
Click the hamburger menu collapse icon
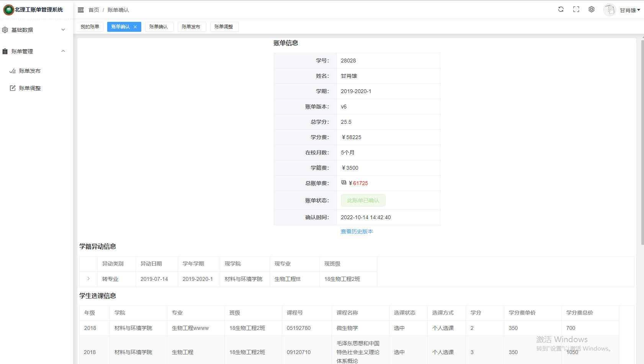[x=81, y=10]
